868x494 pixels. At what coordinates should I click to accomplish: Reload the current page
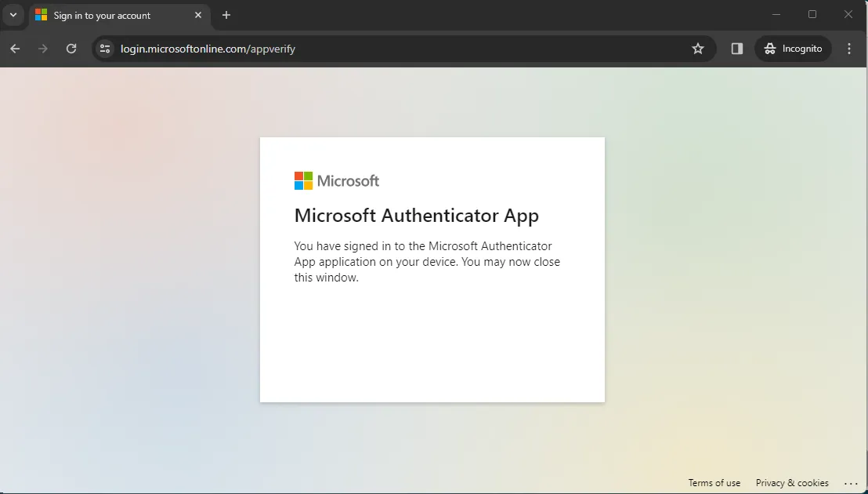(71, 49)
